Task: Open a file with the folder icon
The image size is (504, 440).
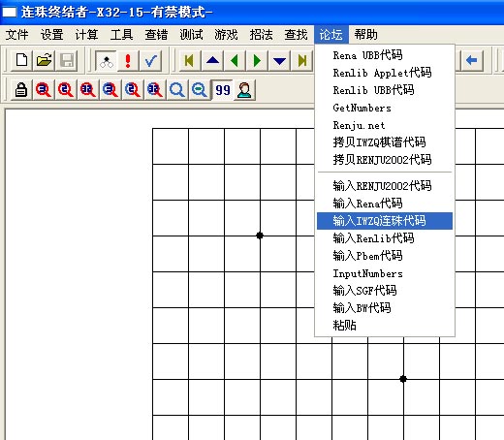Action: tap(44, 60)
